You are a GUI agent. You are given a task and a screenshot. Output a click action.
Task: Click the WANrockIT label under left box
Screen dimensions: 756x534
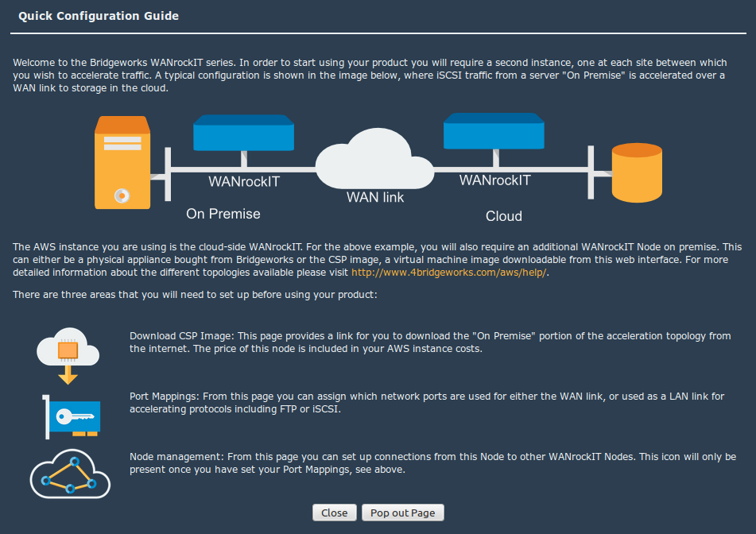[244, 182]
